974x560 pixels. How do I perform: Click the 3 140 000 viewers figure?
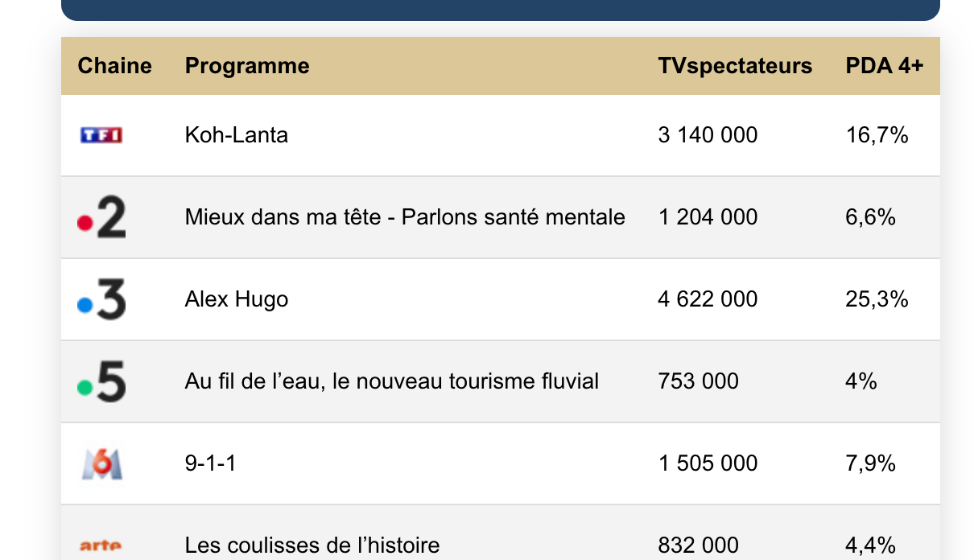708,135
